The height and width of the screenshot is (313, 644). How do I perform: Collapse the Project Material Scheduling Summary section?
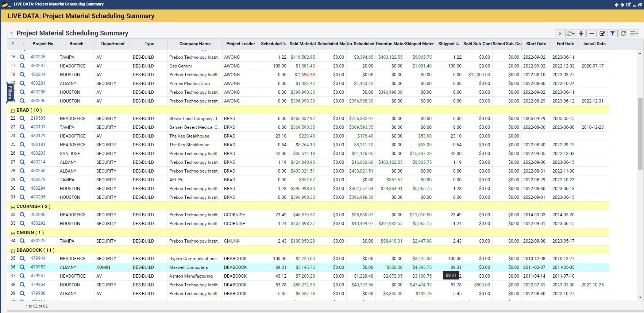pyautogui.click(x=11, y=34)
